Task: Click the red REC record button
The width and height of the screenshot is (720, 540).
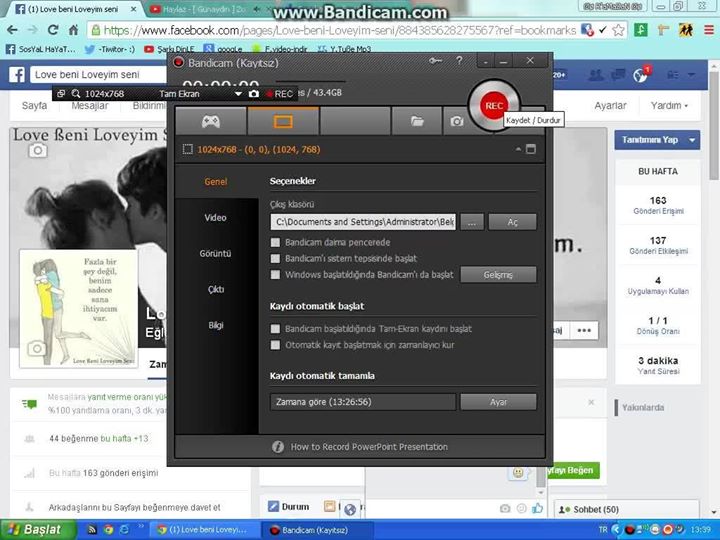Action: coord(494,106)
